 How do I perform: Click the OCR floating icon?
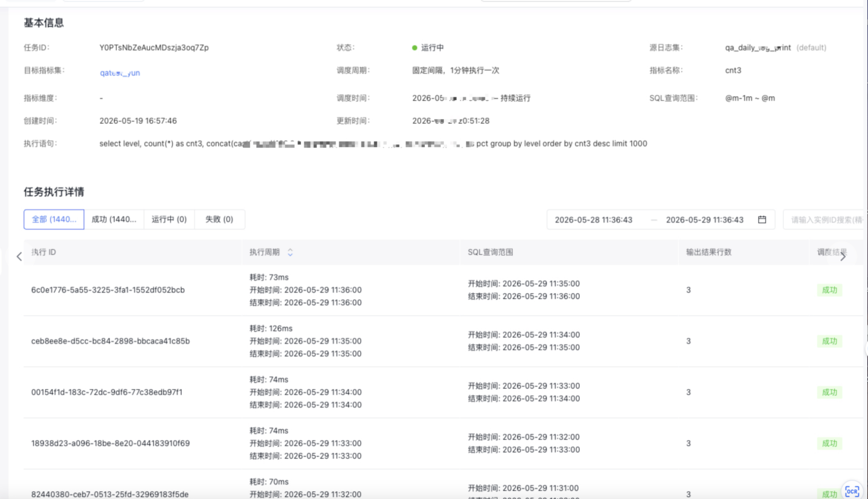tap(852, 491)
